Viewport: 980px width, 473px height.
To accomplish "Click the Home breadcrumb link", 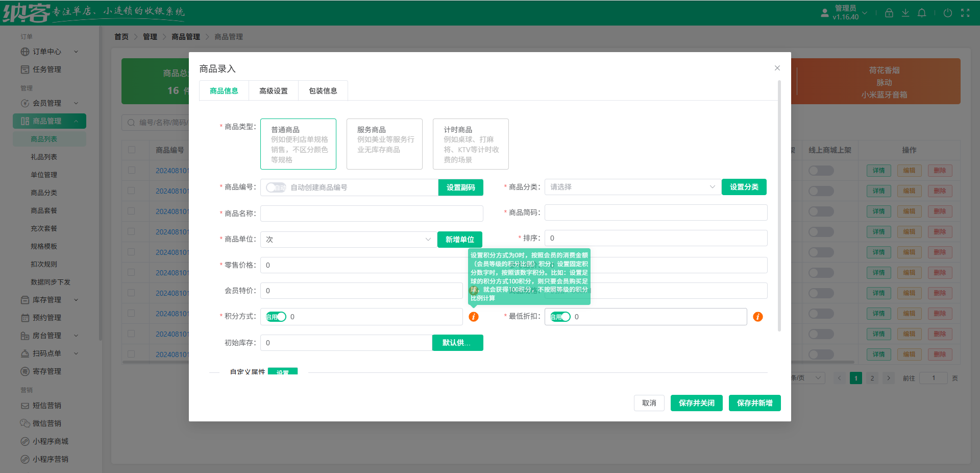I will click(121, 37).
